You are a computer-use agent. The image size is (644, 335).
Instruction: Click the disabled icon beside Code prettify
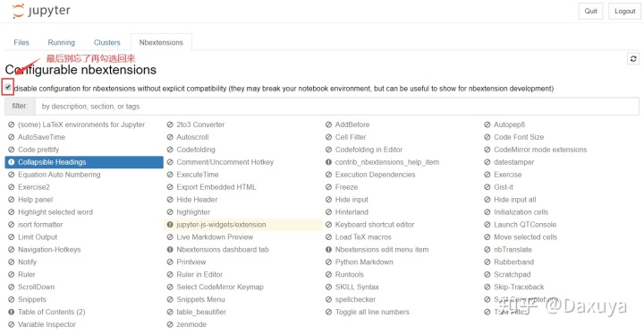[11, 150]
